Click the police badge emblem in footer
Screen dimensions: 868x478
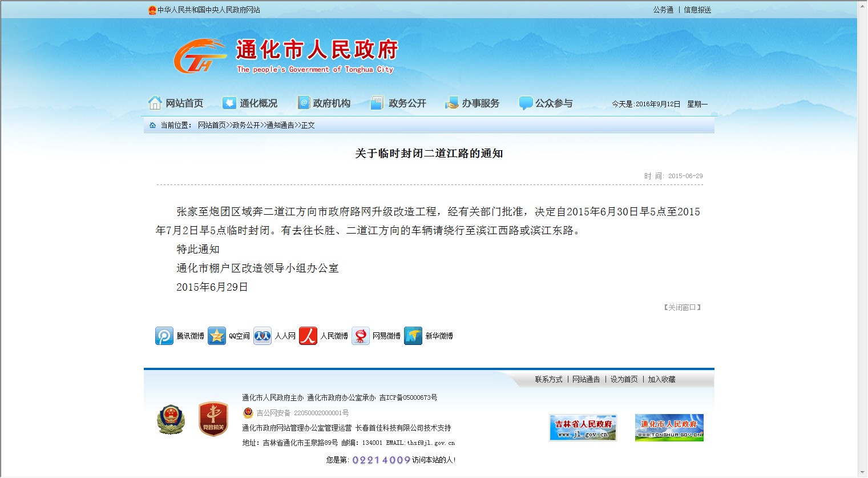[171, 420]
